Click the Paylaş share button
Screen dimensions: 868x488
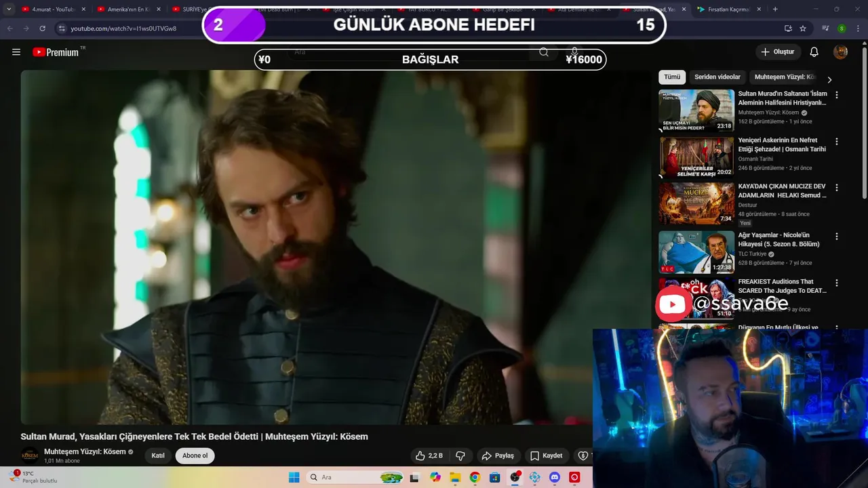498,455
